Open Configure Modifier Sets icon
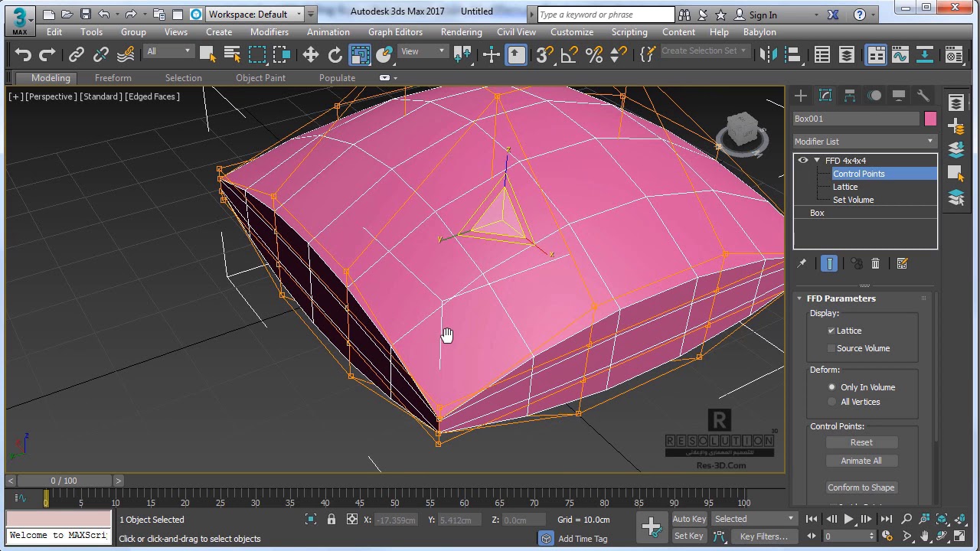The width and height of the screenshot is (980, 551). [902, 263]
